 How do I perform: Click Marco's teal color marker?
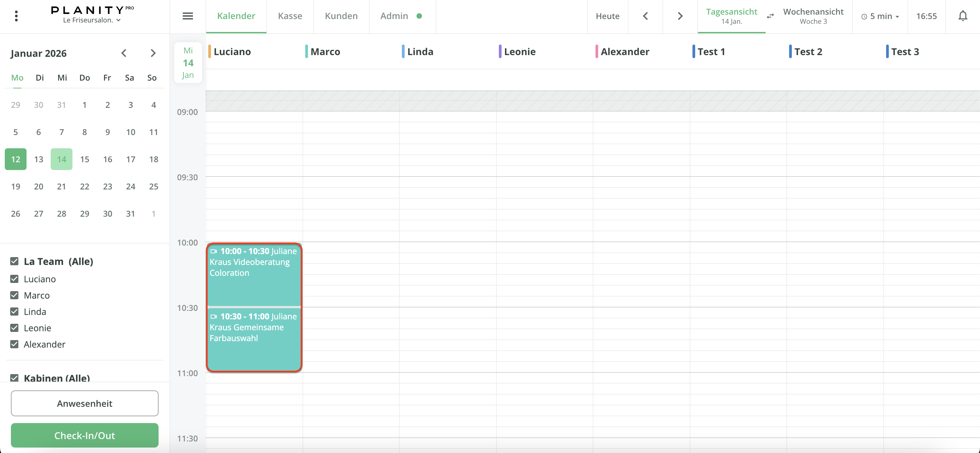[x=306, y=51]
